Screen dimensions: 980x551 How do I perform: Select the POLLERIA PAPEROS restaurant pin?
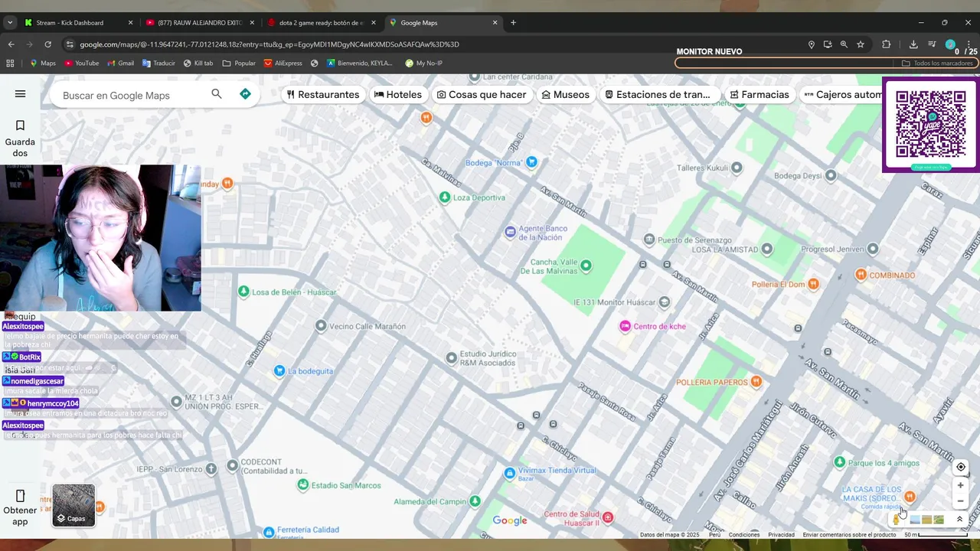[x=756, y=381]
